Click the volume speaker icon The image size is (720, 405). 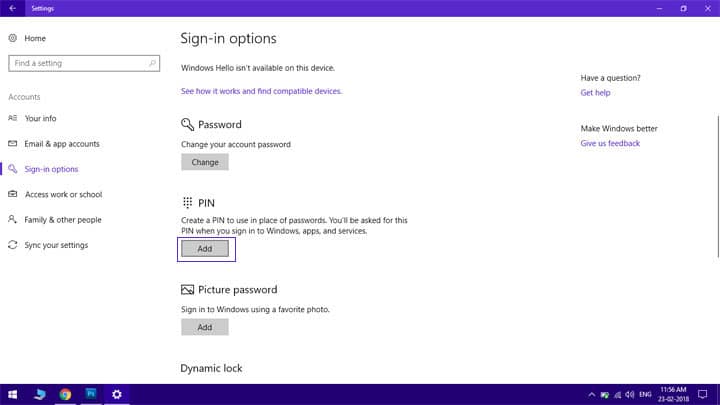click(630, 394)
